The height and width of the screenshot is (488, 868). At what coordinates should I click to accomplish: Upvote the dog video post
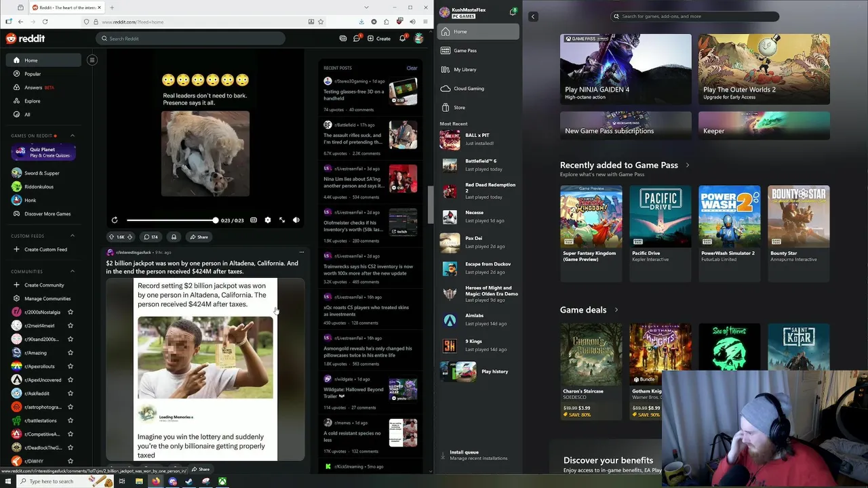pyautogui.click(x=111, y=237)
